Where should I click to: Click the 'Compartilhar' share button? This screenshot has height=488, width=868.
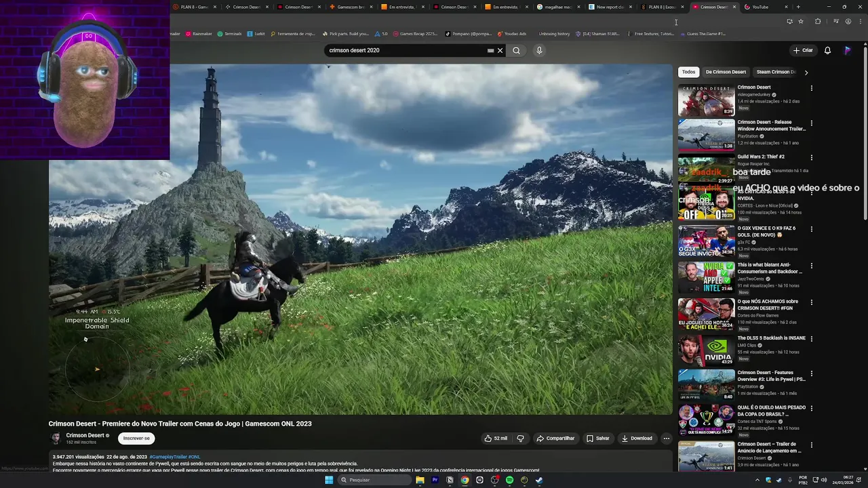pos(555,439)
